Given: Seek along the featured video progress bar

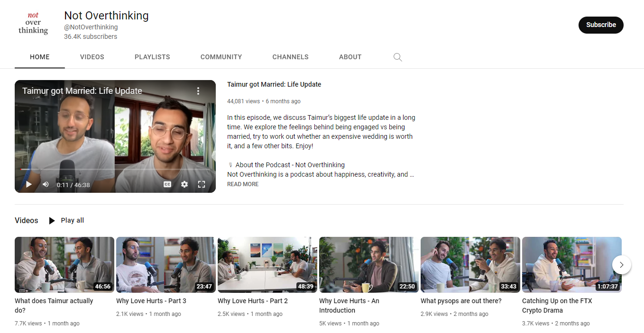Looking at the screenshot, I should point(115,169).
